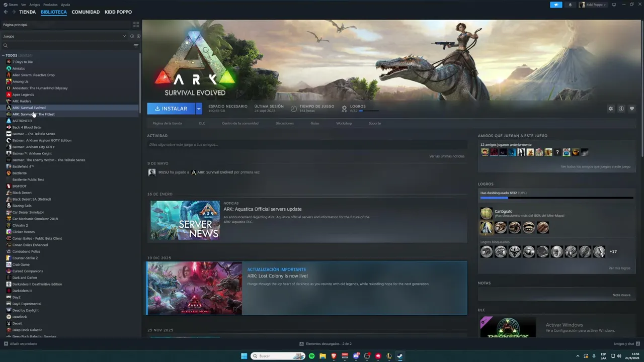Viewport: 644px width, 362px height.
Task: Open the Ayuda menu
Action: click(x=65, y=5)
